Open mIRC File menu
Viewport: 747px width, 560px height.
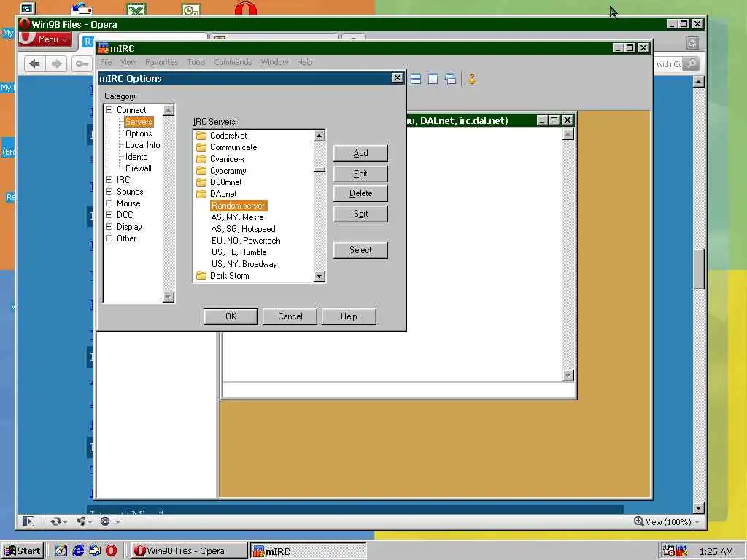(106, 62)
